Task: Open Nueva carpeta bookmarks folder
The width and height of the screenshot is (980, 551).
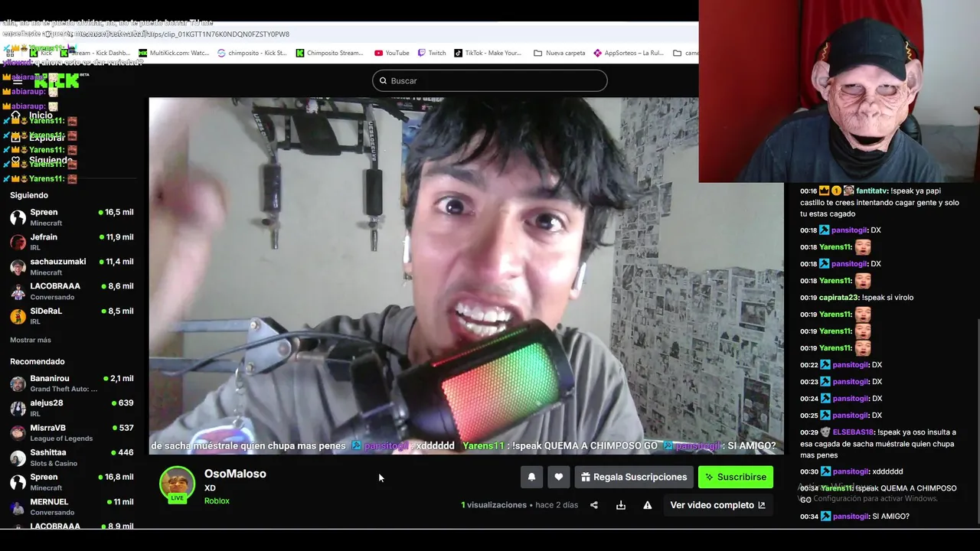Action: [559, 53]
